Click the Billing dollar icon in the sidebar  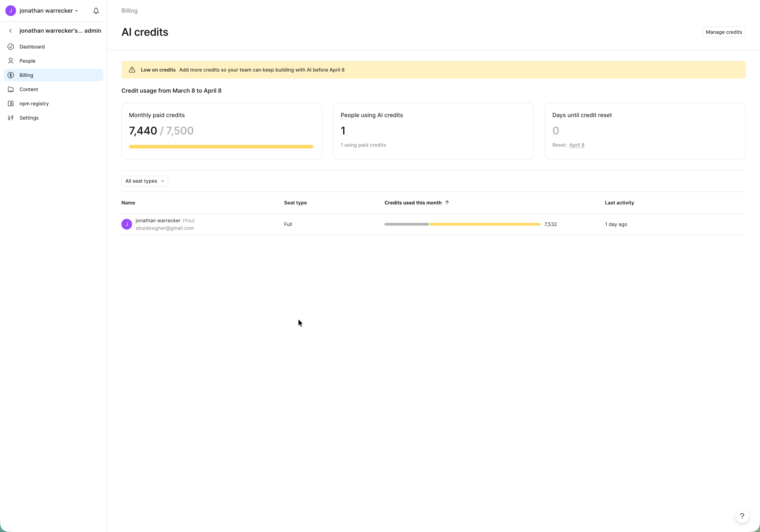[11, 75]
